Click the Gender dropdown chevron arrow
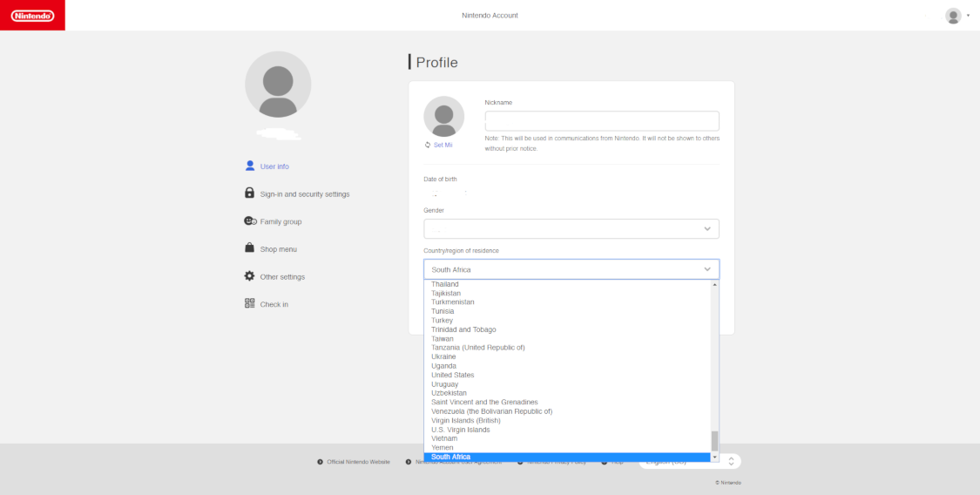This screenshot has width=980, height=495. click(707, 228)
